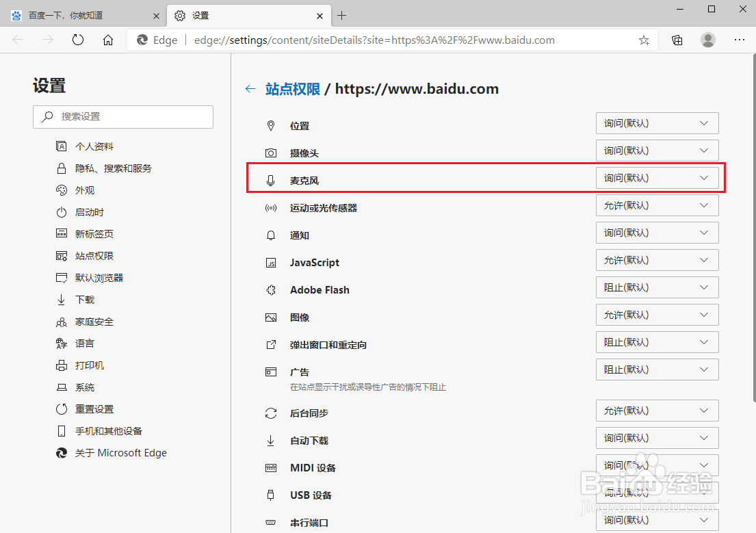Click the 个人资料 sidebar icon

pos(61,146)
